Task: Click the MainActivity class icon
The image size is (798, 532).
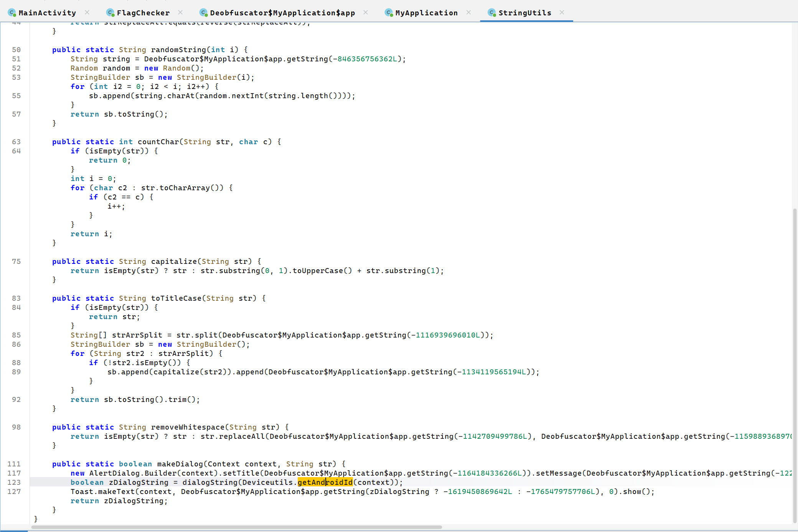Action: click(12, 13)
